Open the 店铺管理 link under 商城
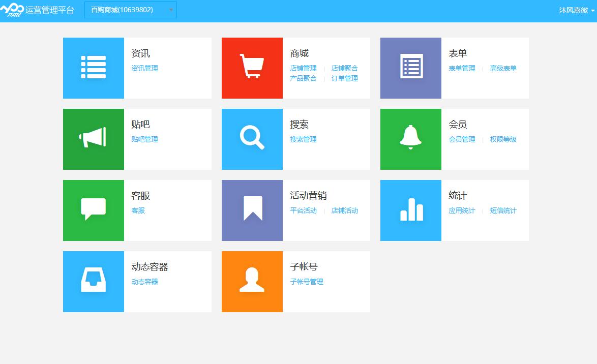 pos(303,68)
